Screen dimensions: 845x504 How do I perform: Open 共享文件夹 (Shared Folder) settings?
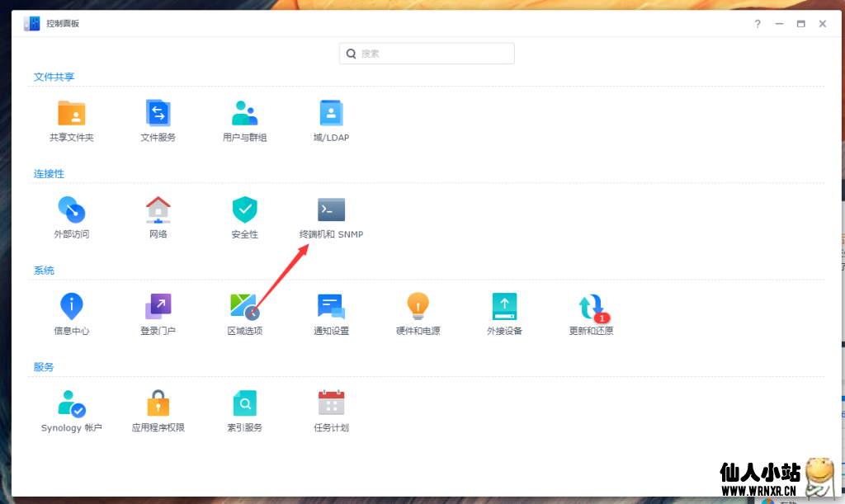72,120
